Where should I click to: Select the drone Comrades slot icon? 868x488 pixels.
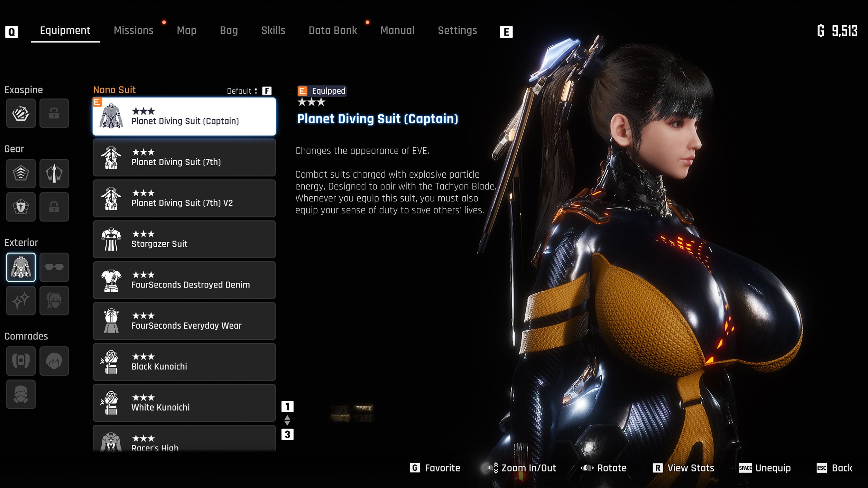[21, 361]
